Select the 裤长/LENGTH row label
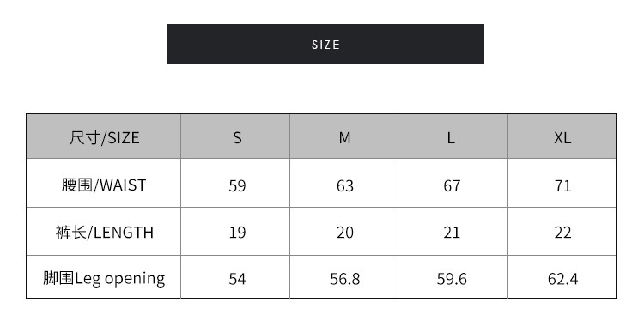Image resolution: width=644 pixels, height=333 pixels. coord(104,233)
